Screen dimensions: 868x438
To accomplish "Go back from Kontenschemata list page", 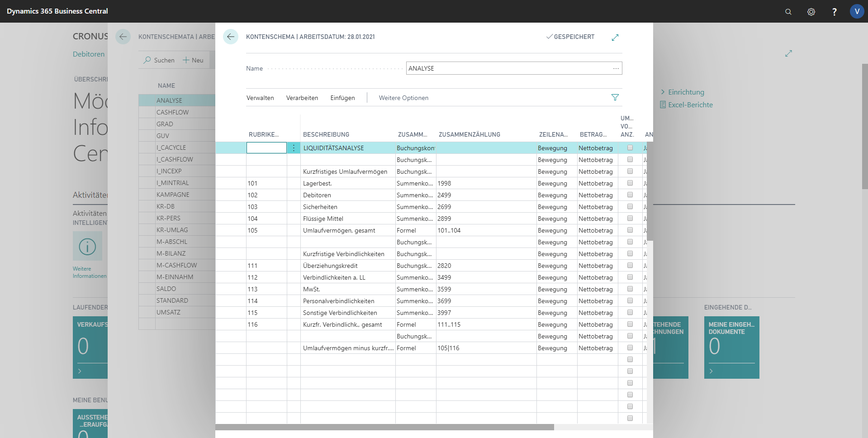I will [123, 37].
